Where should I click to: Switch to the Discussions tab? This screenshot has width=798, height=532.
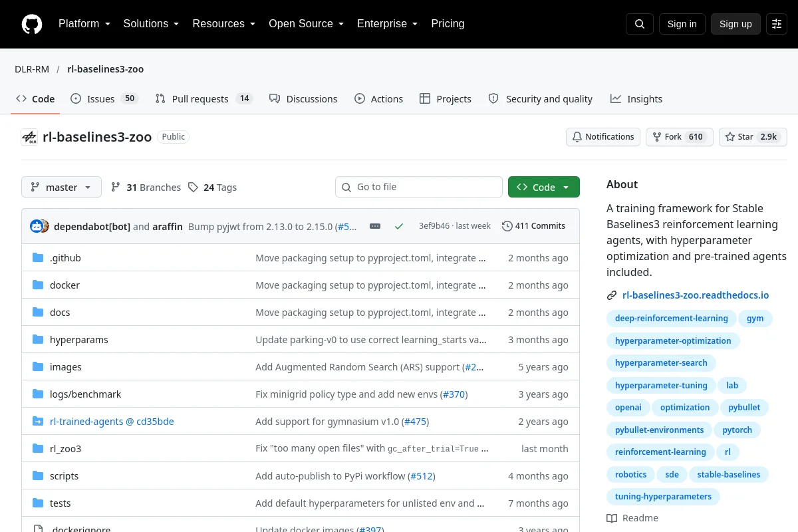coord(303,99)
